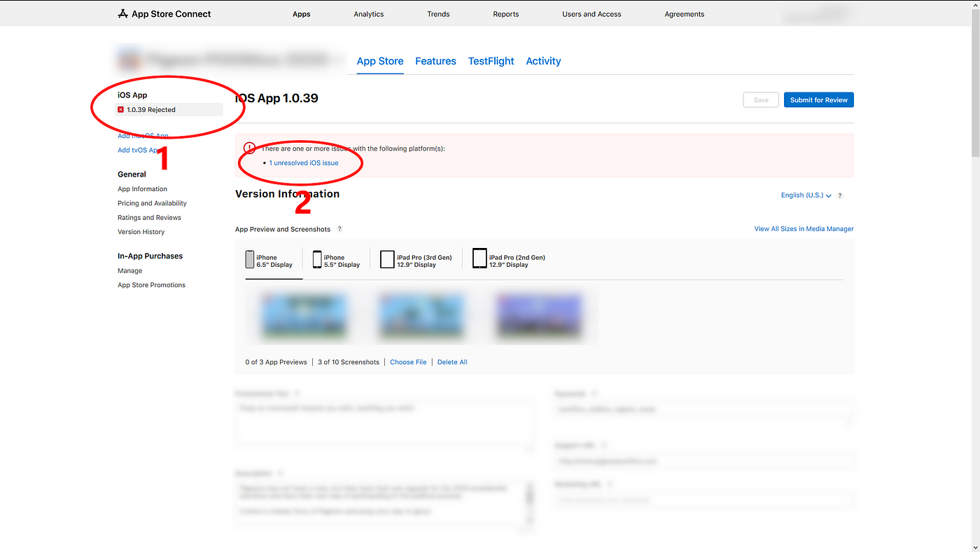980x552 pixels.
Task: Open the Apps menu
Action: click(x=302, y=14)
